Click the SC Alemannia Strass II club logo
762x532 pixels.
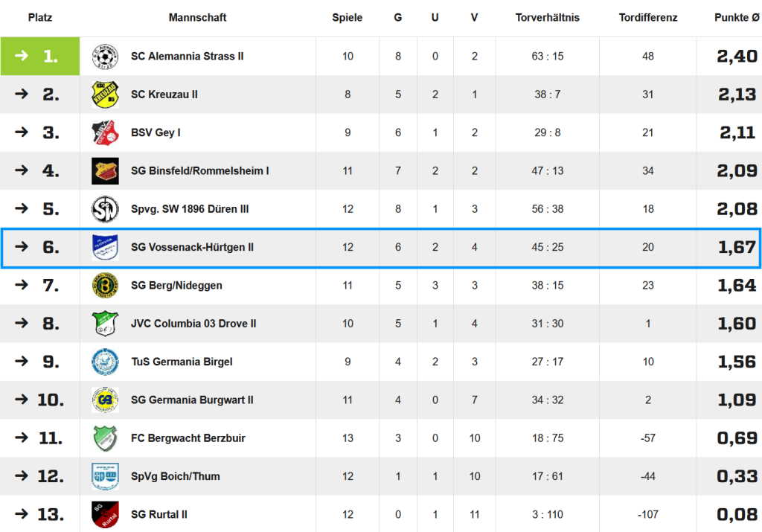coord(105,57)
